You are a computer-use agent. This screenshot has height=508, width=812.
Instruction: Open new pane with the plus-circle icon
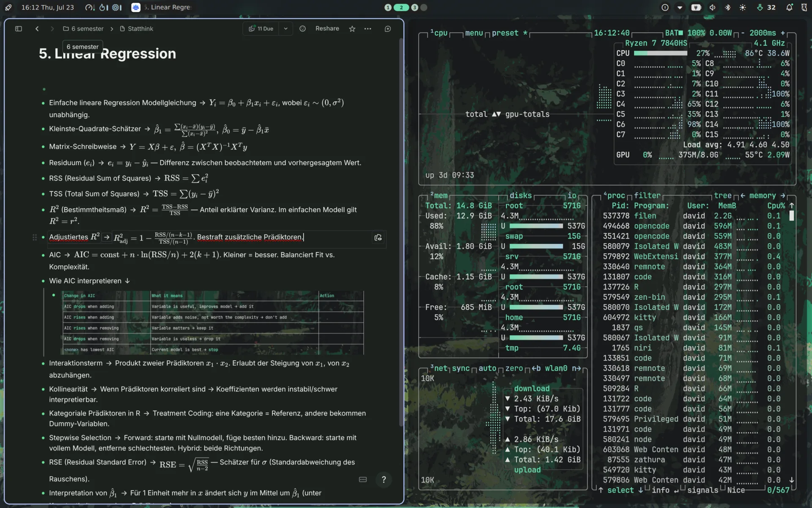(x=388, y=29)
